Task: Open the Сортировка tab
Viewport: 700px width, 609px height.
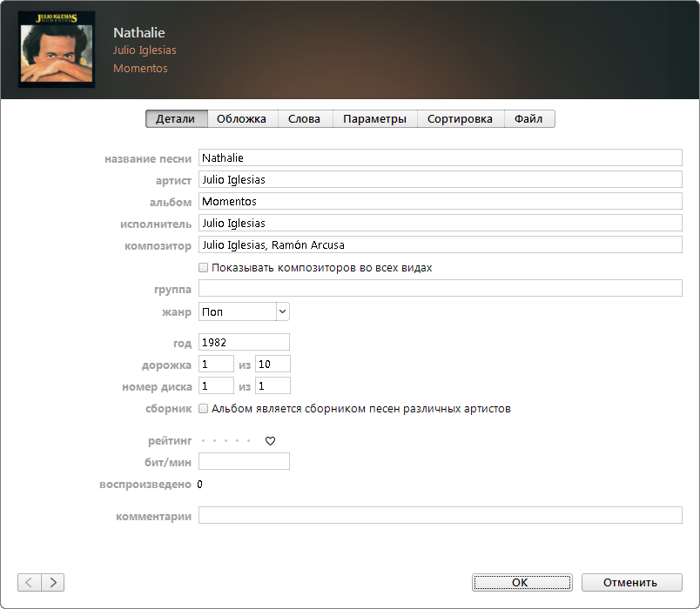Action: click(x=460, y=119)
